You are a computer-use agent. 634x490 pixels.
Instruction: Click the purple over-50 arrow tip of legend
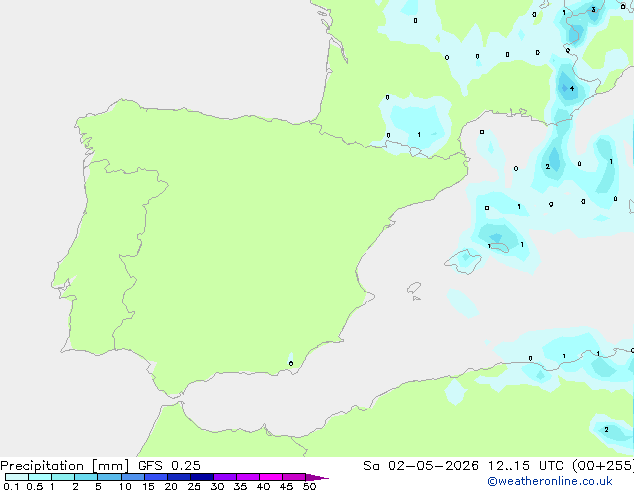pos(317,477)
